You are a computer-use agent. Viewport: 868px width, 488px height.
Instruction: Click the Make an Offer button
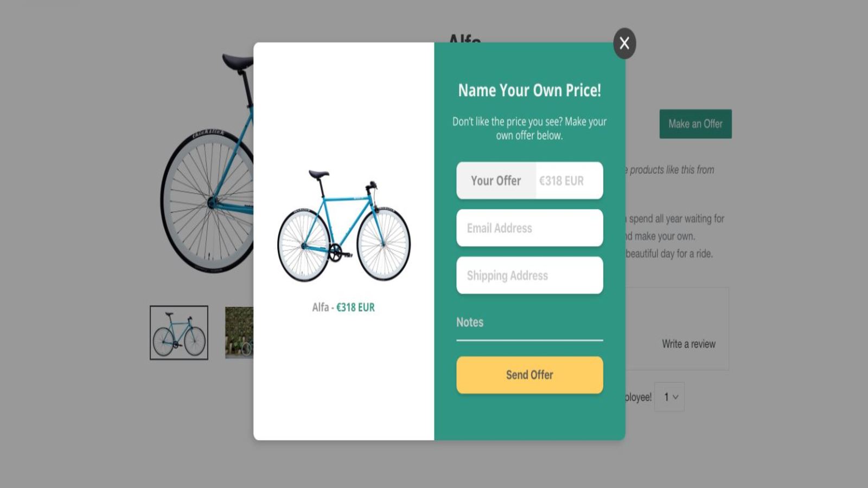695,124
